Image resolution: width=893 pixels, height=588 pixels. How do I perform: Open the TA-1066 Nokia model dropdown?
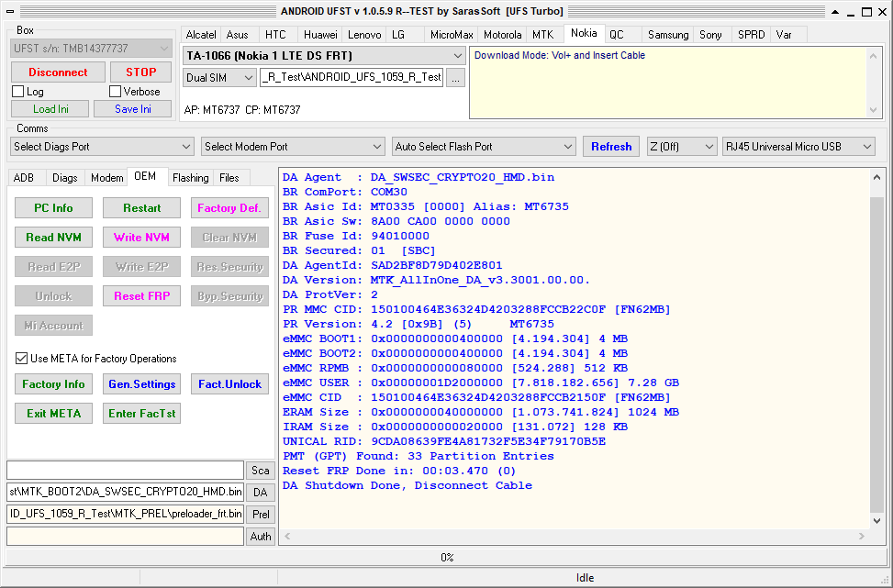(x=323, y=56)
